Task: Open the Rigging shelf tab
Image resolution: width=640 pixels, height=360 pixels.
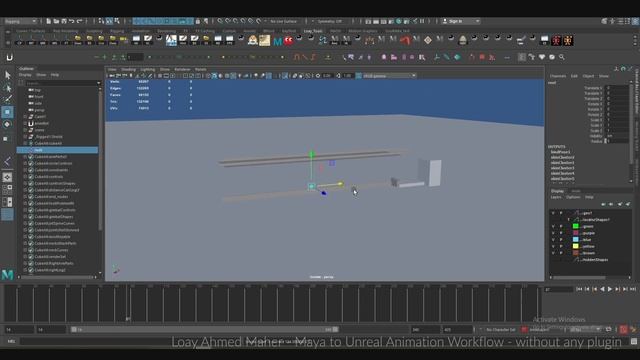Action: pos(117,31)
